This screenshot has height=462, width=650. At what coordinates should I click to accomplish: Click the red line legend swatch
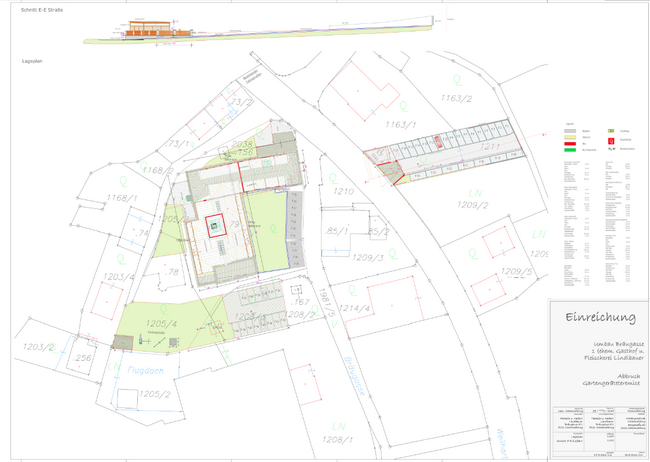click(x=570, y=143)
